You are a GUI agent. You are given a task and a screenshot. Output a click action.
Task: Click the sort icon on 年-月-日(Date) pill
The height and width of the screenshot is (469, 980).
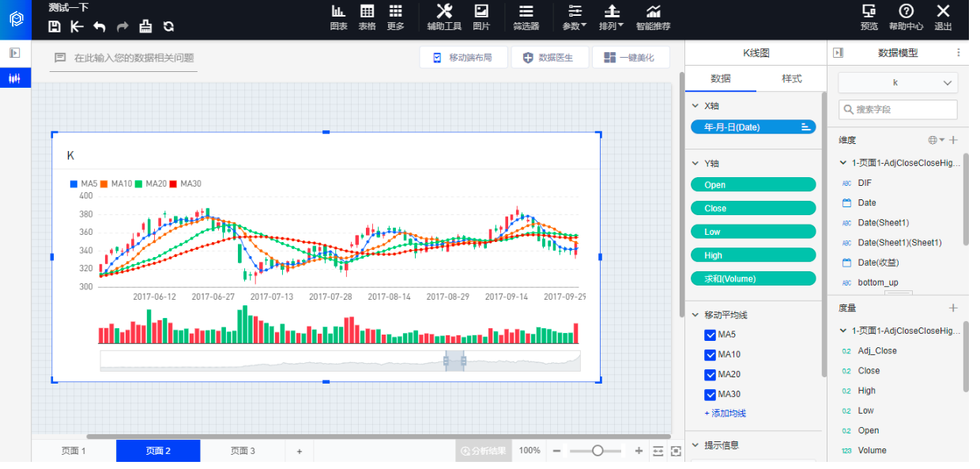805,127
